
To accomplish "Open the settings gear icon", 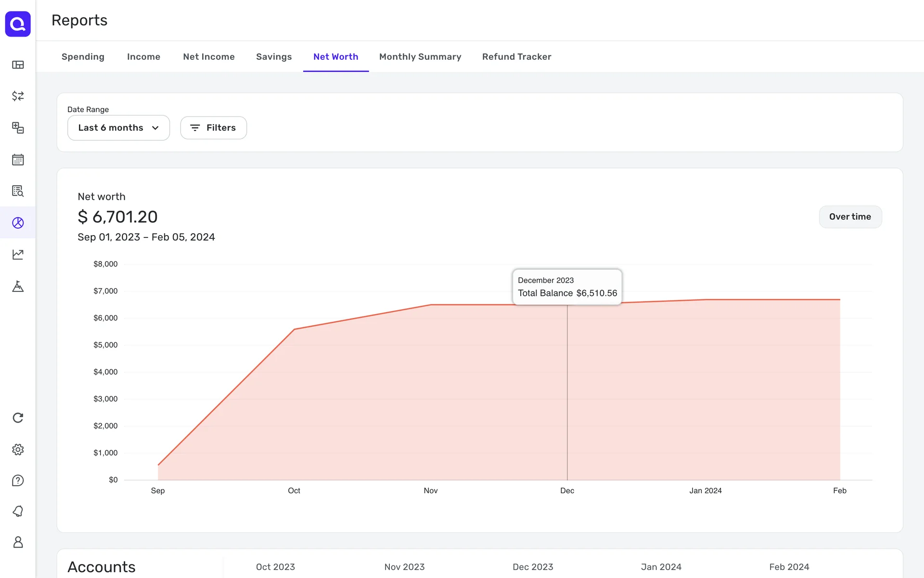I will (x=18, y=449).
